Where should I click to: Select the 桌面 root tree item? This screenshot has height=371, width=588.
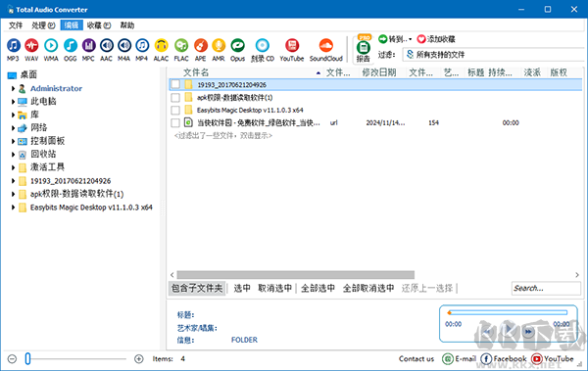(28, 75)
